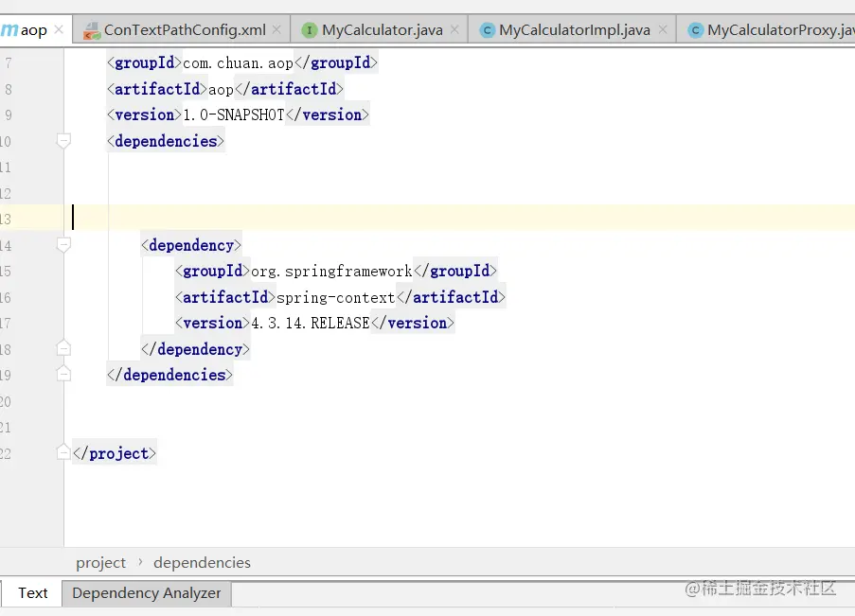Click the closing dependency tag

(195, 349)
